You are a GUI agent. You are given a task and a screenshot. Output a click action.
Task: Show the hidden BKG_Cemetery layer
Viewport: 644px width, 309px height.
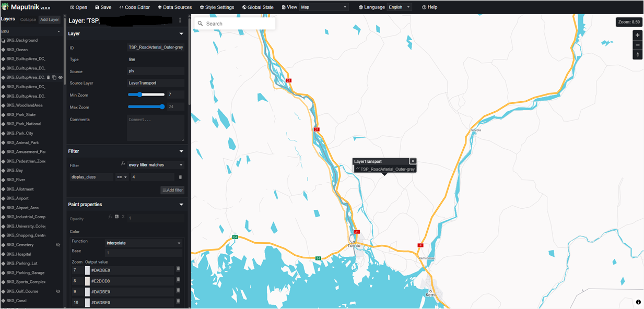click(58, 245)
